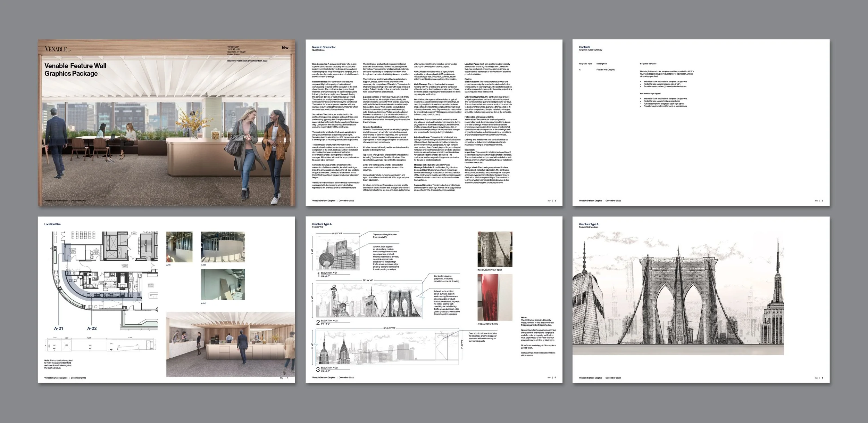Viewport: 868px width, 423px height.
Task: Click the Required Samples heading
Action: coord(648,64)
